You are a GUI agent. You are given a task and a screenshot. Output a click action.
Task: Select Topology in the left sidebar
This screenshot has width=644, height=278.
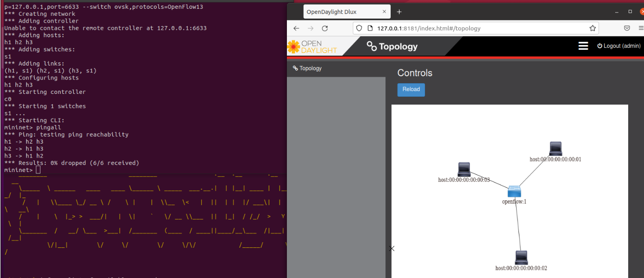[307, 68]
